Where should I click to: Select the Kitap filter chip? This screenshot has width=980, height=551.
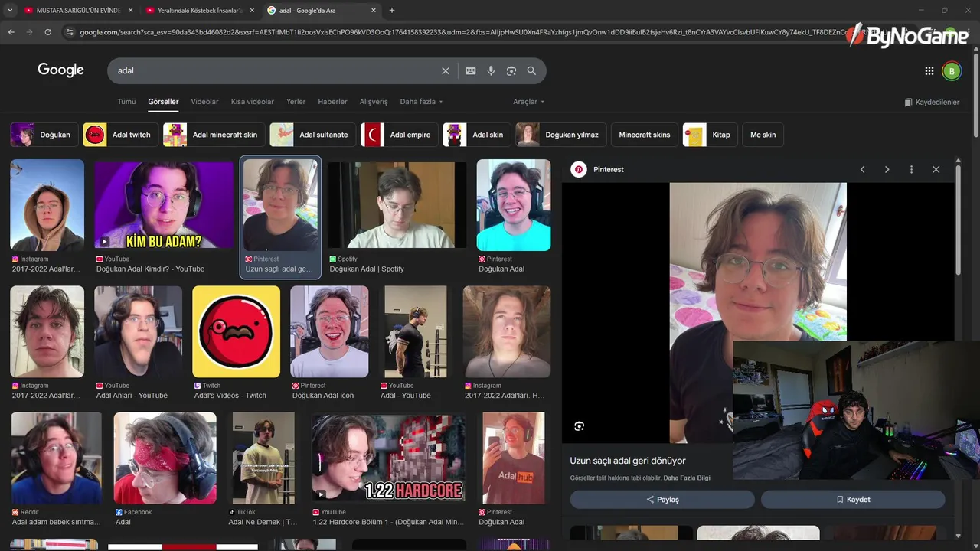(x=710, y=135)
